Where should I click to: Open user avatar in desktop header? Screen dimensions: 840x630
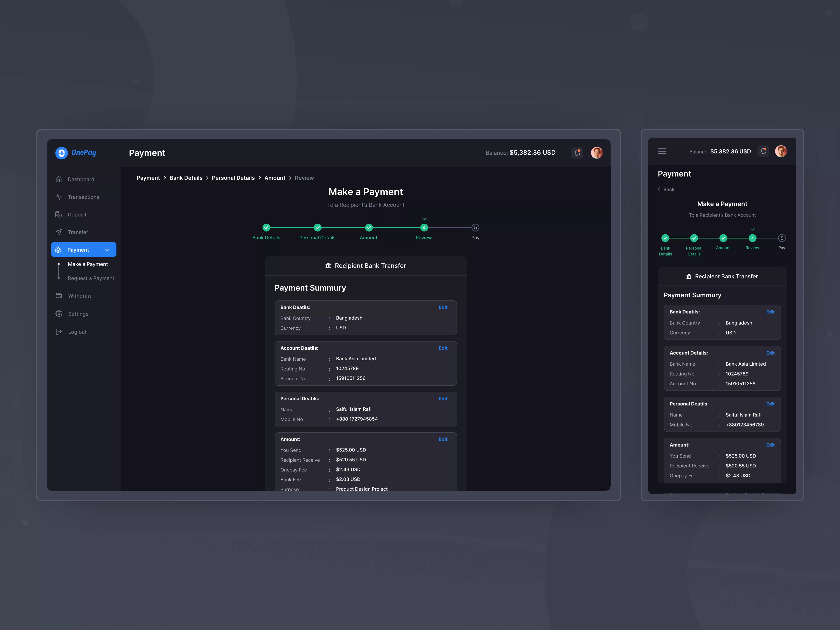click(x=597, y=153)
